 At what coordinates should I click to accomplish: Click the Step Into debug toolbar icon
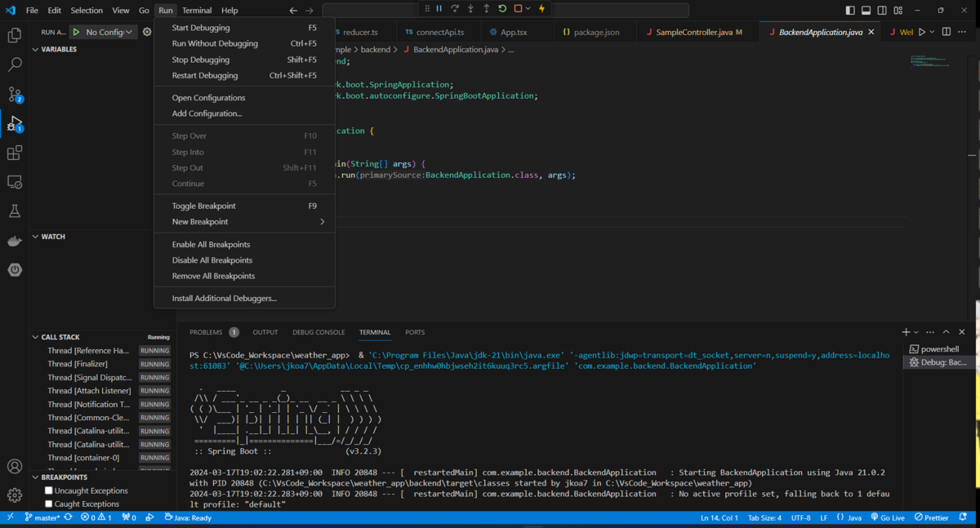coord(470,9)
